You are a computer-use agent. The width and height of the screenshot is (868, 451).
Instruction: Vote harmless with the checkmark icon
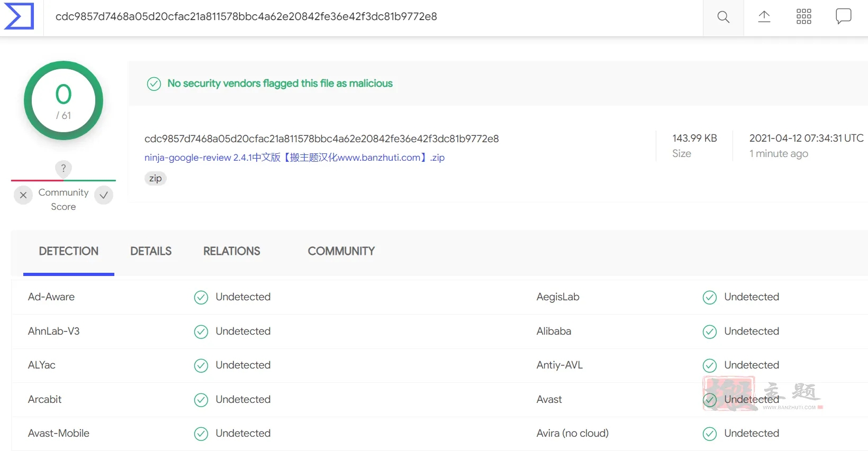click(x=104, y=195)
